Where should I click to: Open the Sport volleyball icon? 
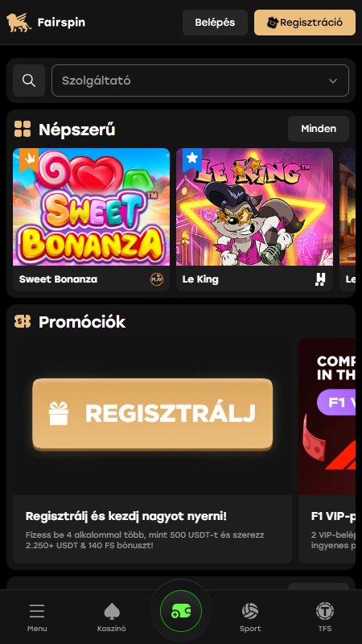tap(250, 612)
